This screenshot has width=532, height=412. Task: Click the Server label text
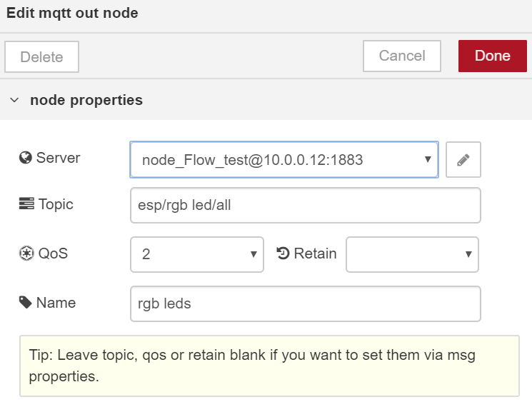[58, 158]
